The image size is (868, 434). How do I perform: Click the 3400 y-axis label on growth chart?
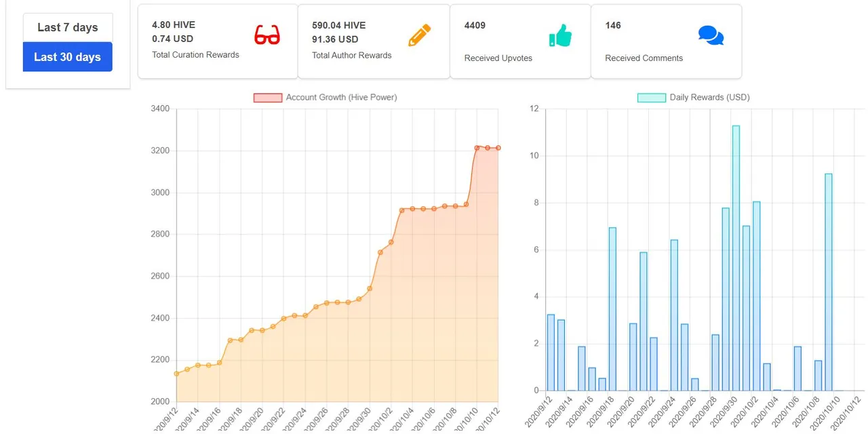161,108
